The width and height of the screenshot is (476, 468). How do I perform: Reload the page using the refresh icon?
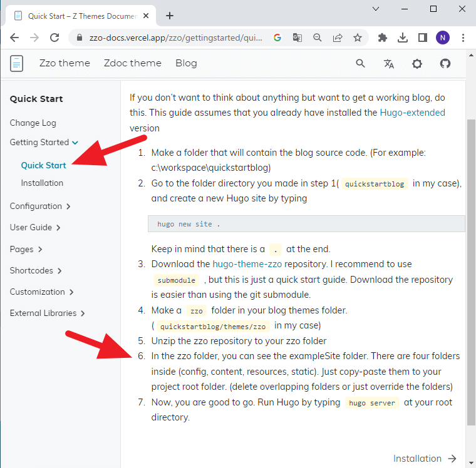[55, 38]
